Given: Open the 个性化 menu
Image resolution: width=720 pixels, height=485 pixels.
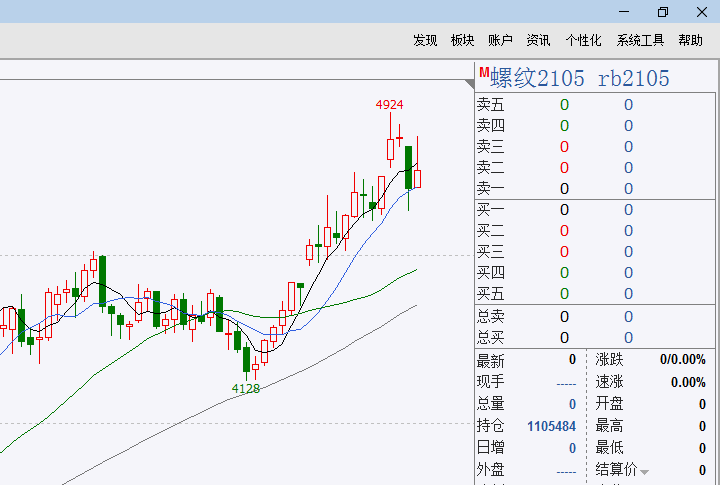Looking at the screenshot, I should 583,40.
